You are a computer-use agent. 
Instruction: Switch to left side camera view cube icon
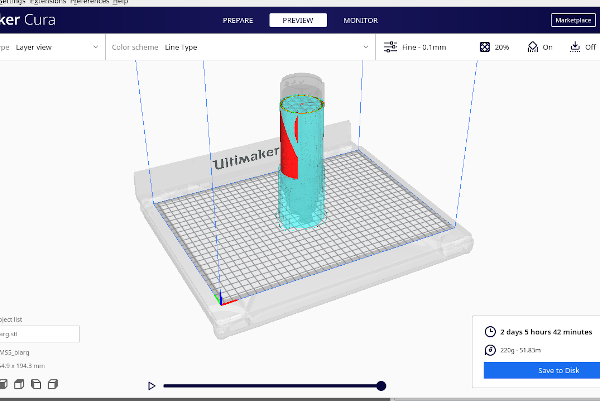36,384
